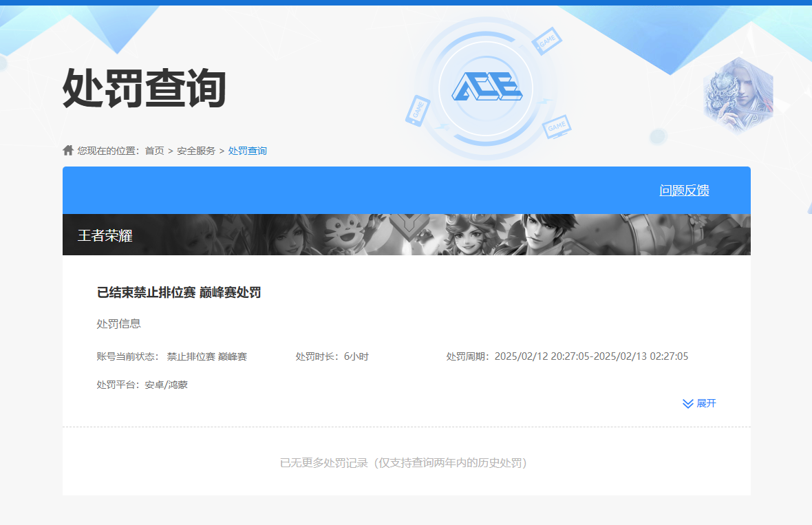Image resolution: width=812 pixels, height=525 pixels.
Task: Select 处罚时长：6小时 text
Action: (x=332, y=356)
